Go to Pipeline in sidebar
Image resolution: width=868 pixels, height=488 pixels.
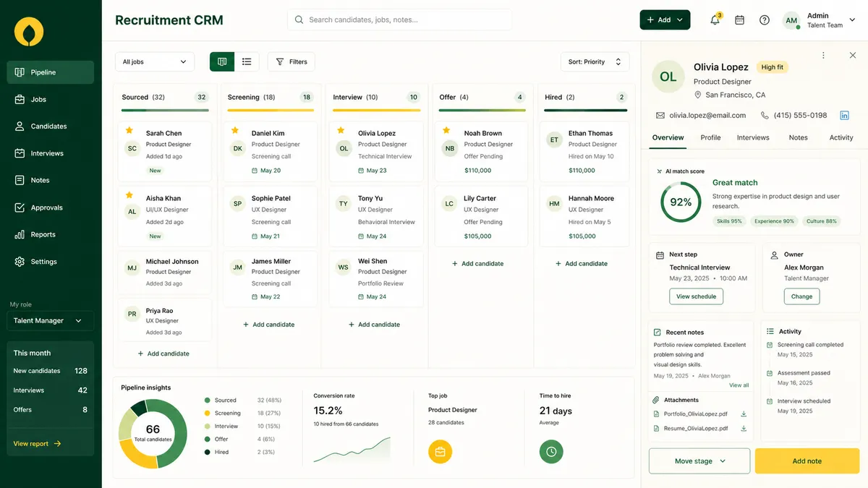point(51,72)
